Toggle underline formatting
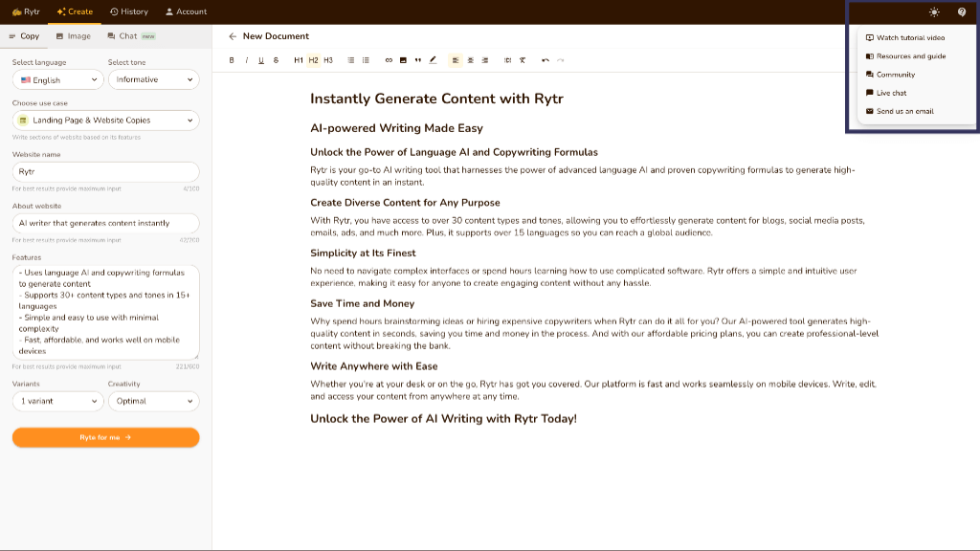The width and height of the screenshot is (980, 551). coord(261,60)
